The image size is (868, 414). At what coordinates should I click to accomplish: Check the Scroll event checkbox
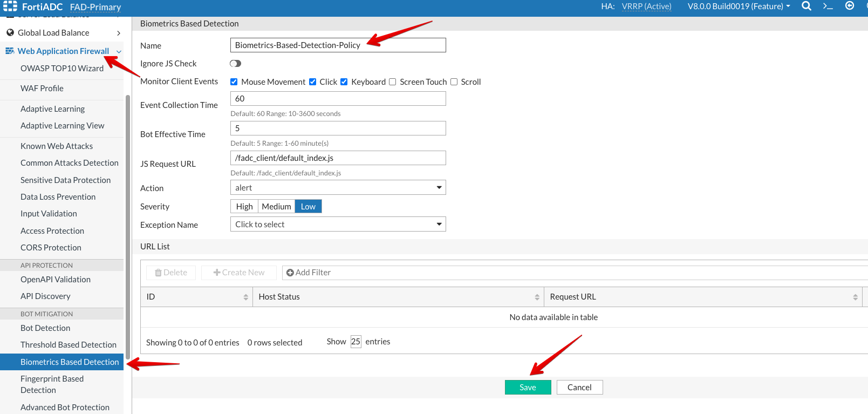454,82
